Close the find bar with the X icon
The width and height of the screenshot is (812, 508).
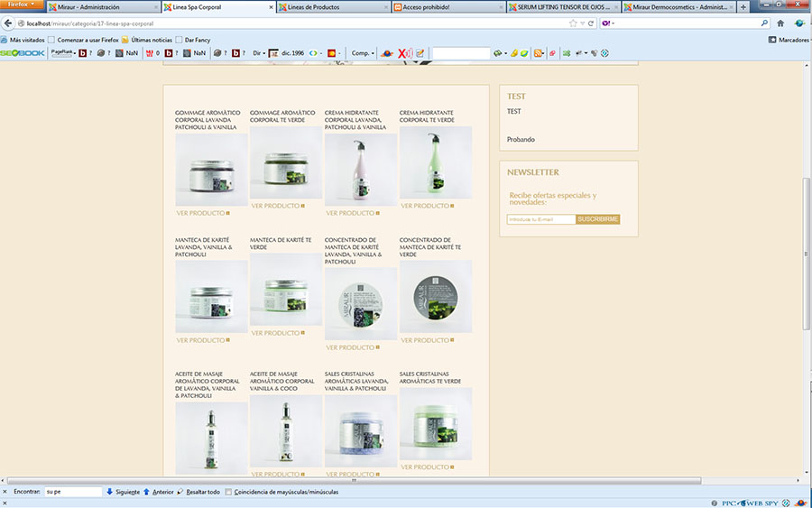5,492
